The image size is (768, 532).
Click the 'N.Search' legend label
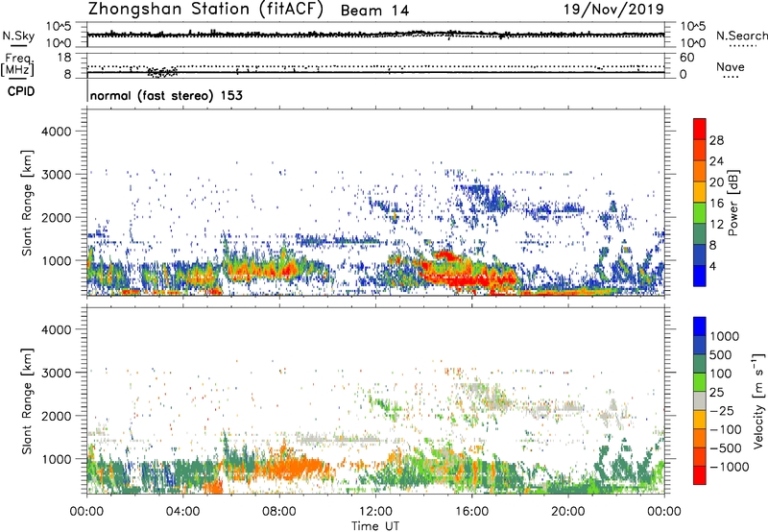(741, 36)
